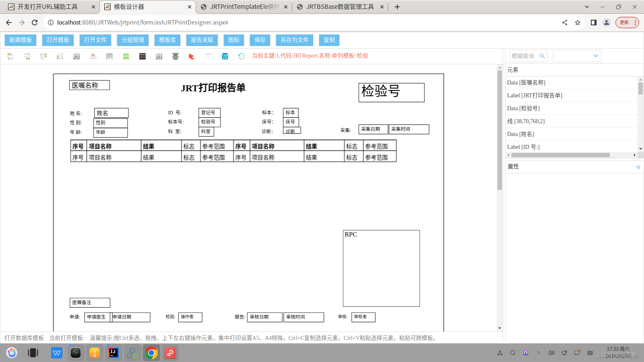Image resolution: width=644 pixels, height=362 pixels.
Task: Click the align right edges icon
Action: (27, 56)
